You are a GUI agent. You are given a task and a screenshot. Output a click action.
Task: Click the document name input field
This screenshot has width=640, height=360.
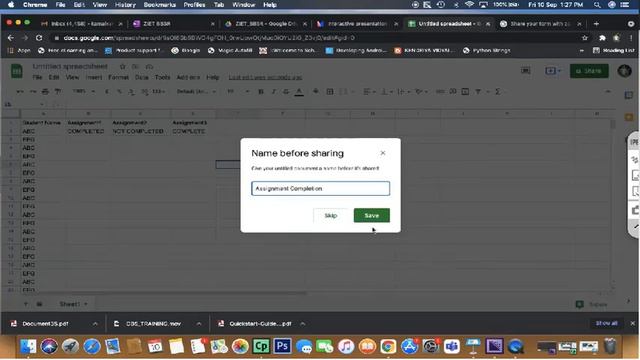[320, 189]
